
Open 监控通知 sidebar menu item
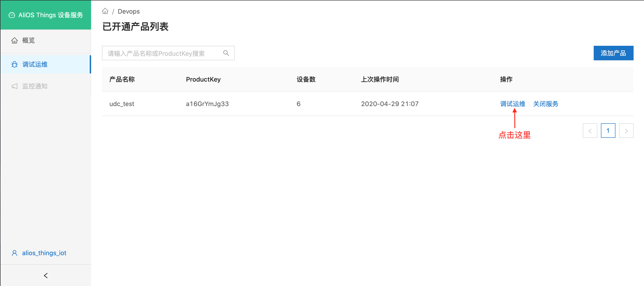point(46,86)
